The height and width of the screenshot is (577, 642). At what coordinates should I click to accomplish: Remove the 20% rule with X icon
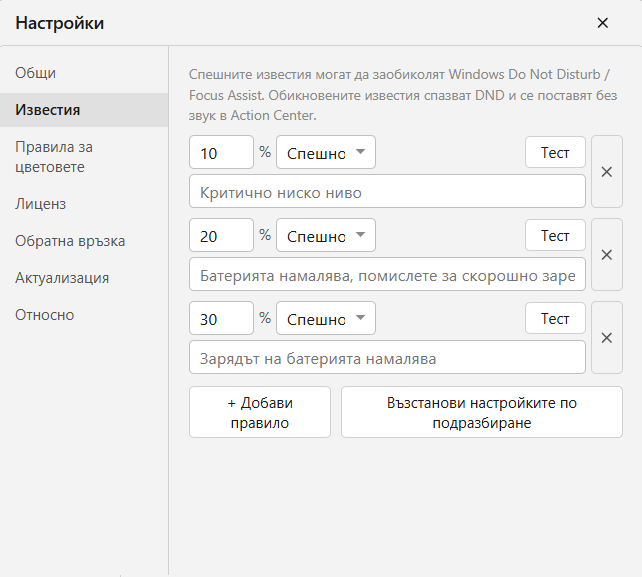click(607, 255)
